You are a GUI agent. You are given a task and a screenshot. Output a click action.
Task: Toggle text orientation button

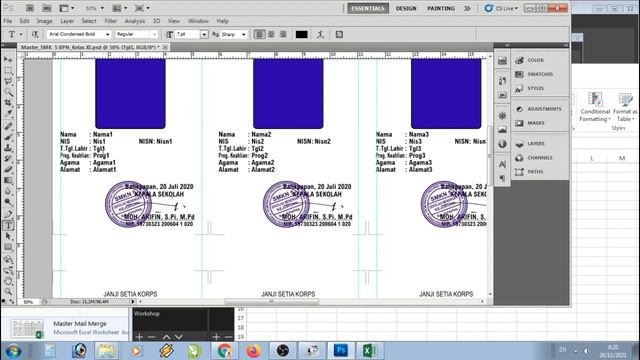tap(35, 34)
